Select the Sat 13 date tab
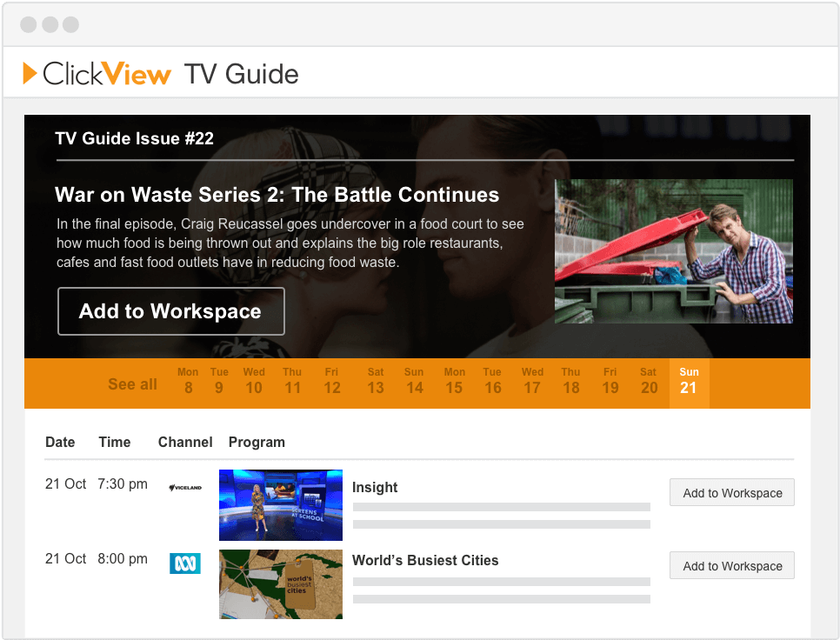 376,381
